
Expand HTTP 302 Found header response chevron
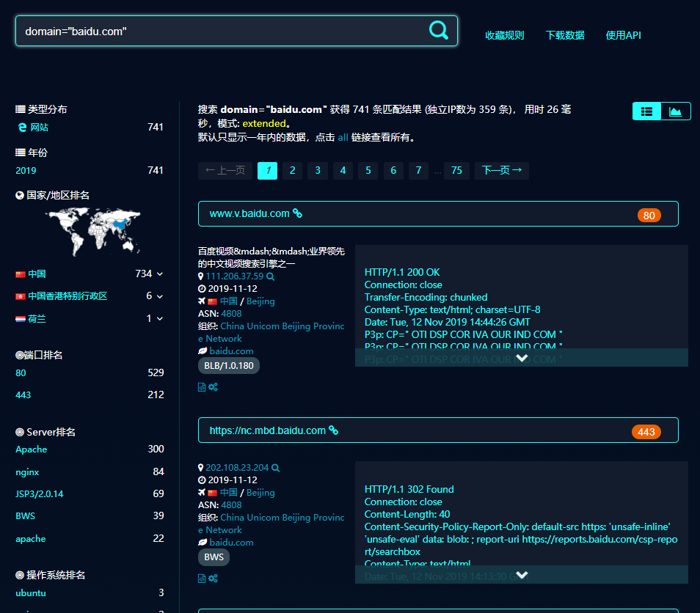(522, 575)
